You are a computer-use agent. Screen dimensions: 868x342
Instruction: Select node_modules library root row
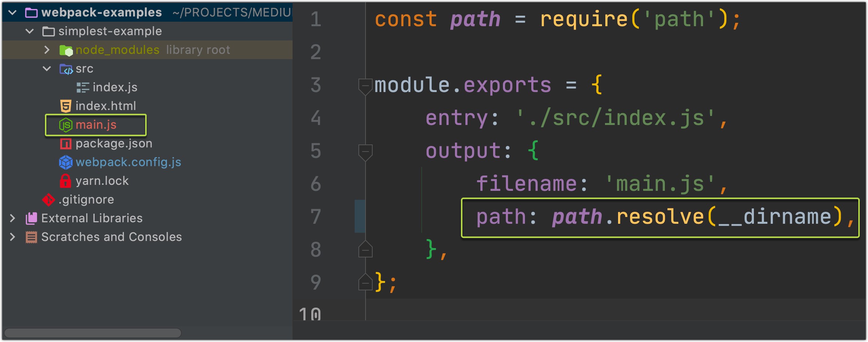(x=147, y=50)
